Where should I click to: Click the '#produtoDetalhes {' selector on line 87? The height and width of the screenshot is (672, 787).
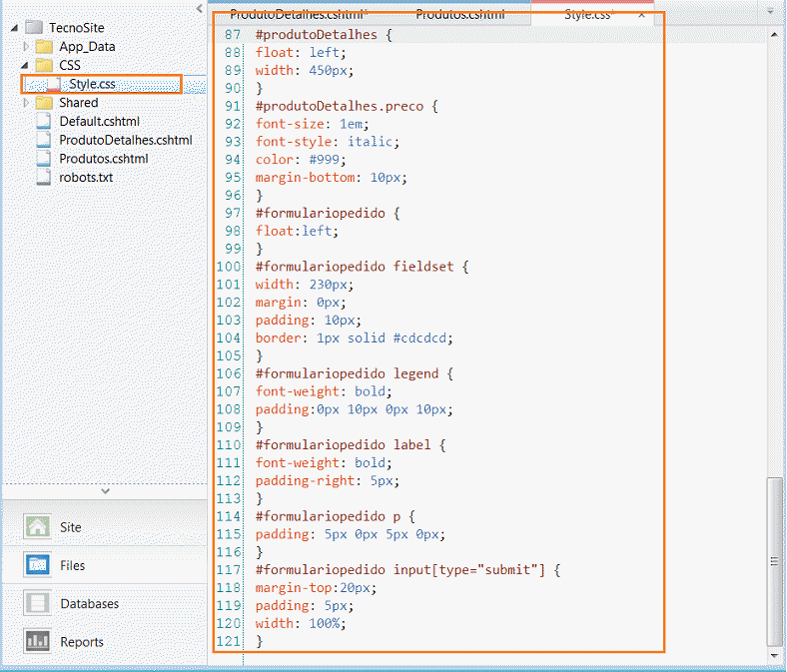click(x=324, y=35)
